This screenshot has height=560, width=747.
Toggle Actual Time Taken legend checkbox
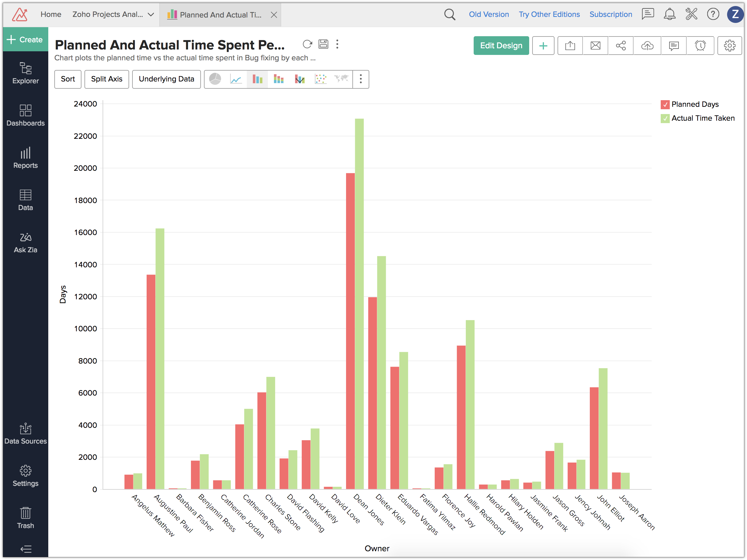[665, 119]
